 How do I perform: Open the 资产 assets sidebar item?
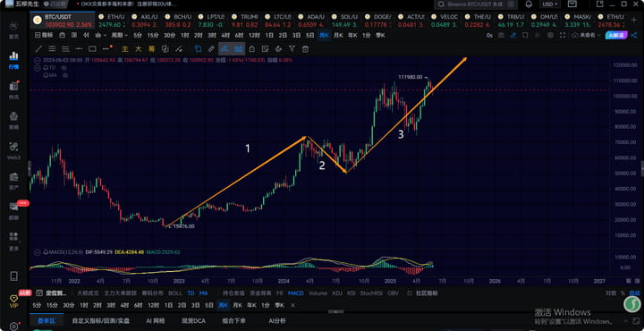[x=14, y=181]
